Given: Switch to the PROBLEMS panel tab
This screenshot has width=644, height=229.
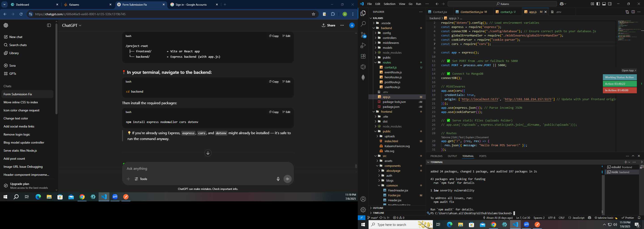Looking at the screenshot, I should click(436, 156).
